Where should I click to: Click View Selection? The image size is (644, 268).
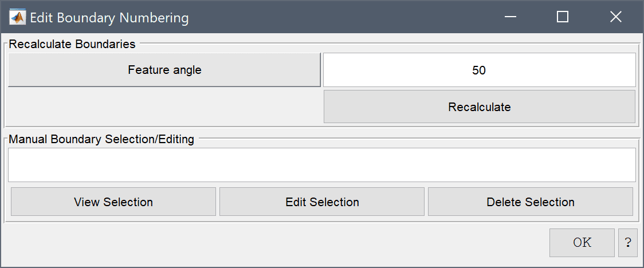coord(113,202)
